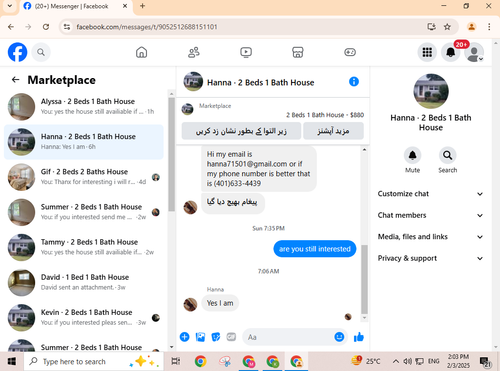
Task: Expand Chat members section
Action: click(x=430, y=215)
